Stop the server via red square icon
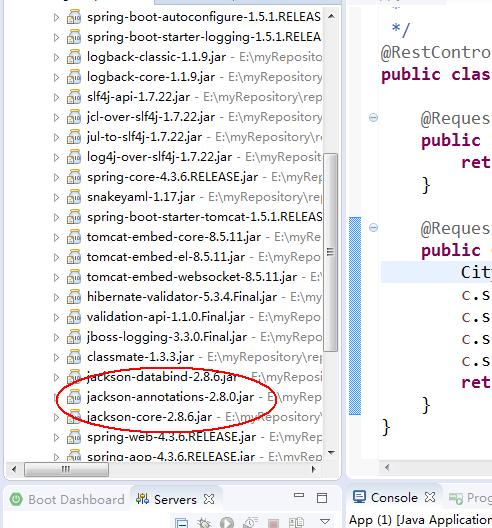Viewport: 492px width, 528px height. (x=273, y=523)
